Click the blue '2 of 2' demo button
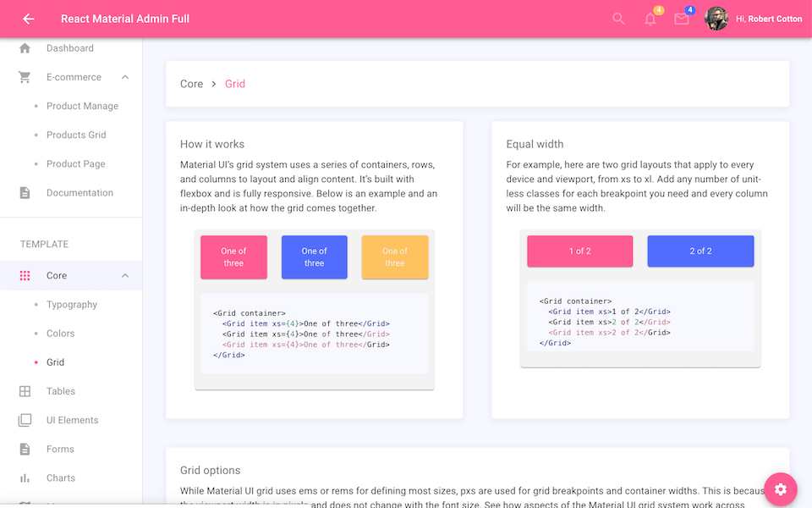The image size is (812, 508). [x=700, y=251]
